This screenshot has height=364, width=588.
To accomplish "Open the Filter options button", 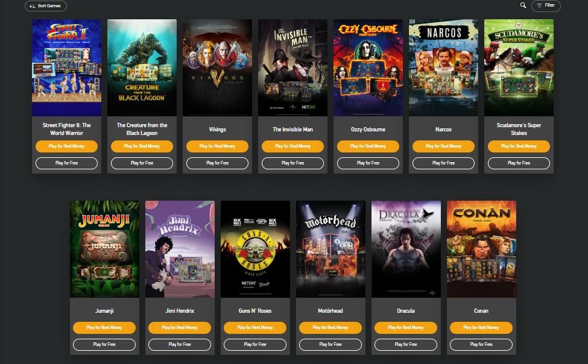I will coord(546,5).
